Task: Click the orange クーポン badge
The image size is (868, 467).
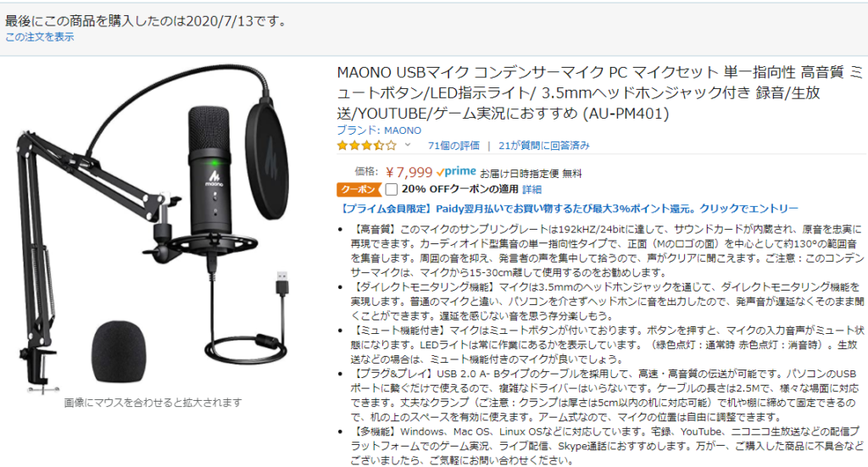Action: [x=359, y=189]
